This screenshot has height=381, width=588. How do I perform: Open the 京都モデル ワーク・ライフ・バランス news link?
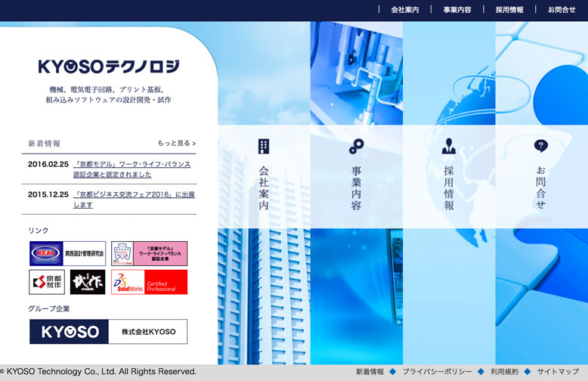coord(132,169)
